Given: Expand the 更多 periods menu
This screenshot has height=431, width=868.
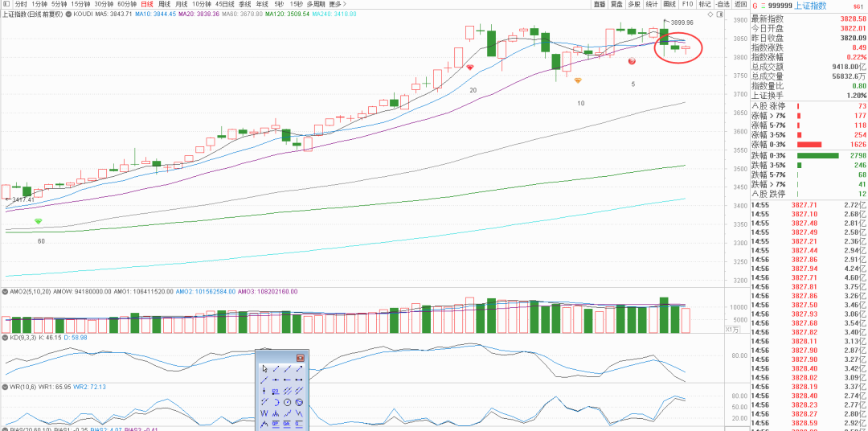Looking at the screenshot, I should [336, 4].
